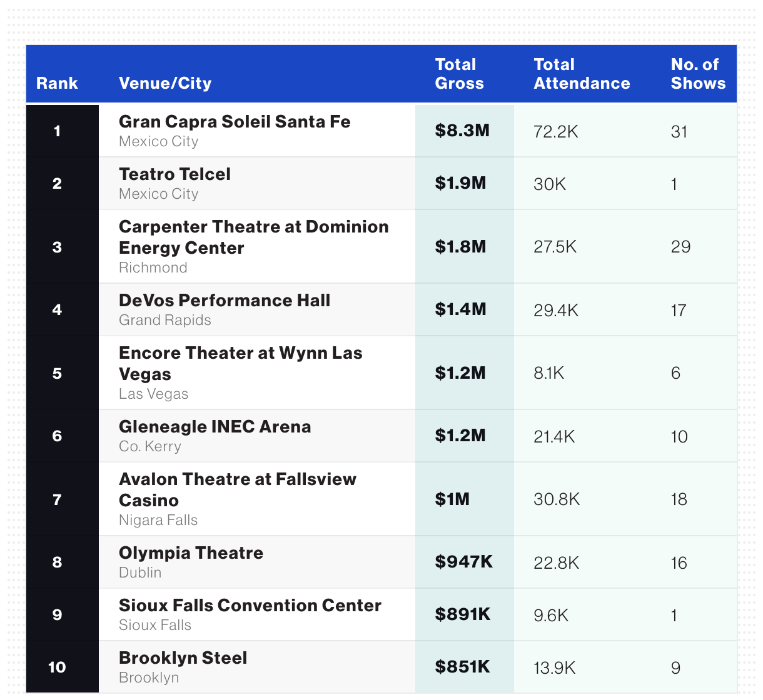Click the "8.1K" attendance figure
This screenshot has width=763, height=700.
tap(549, 373)
